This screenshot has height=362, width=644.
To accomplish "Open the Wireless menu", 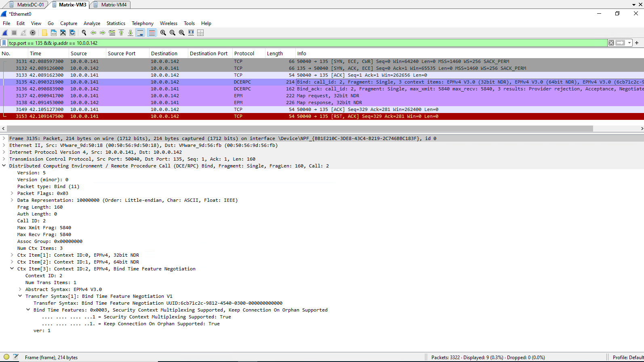I will [x=168, y=23].
